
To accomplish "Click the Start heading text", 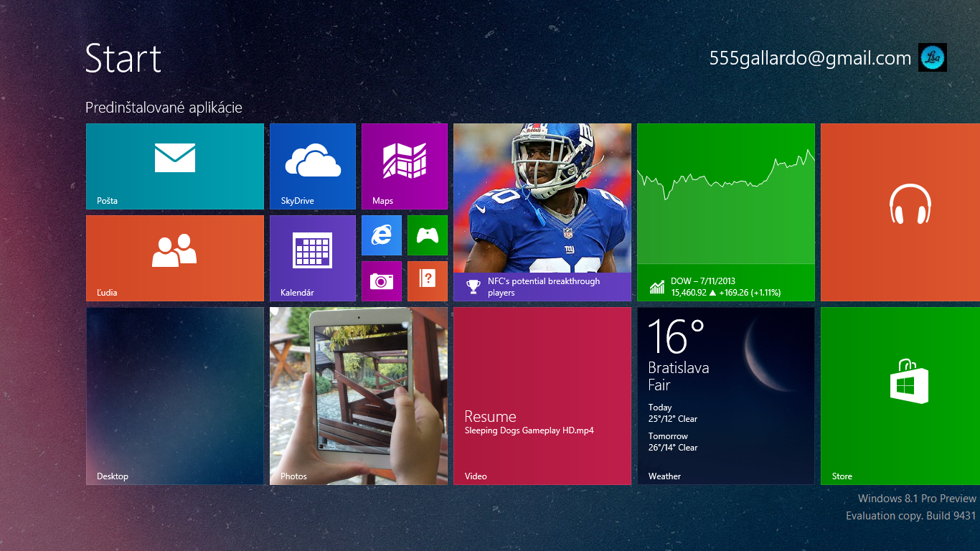I will pos(123,58).
